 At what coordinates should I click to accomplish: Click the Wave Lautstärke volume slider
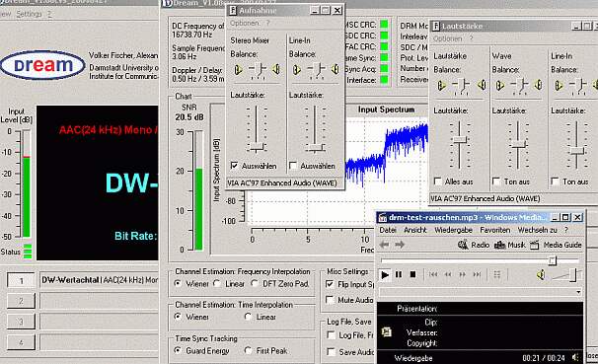518,145
